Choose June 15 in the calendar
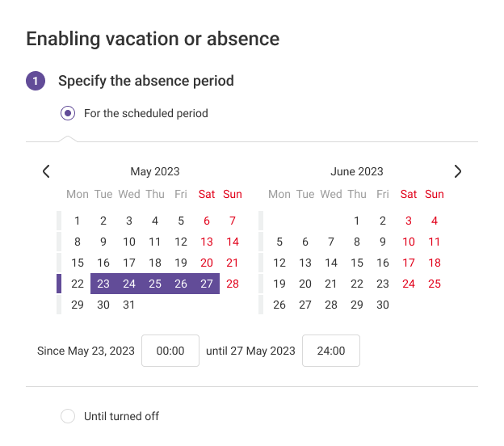504x446 pixels. pos(357,263)
